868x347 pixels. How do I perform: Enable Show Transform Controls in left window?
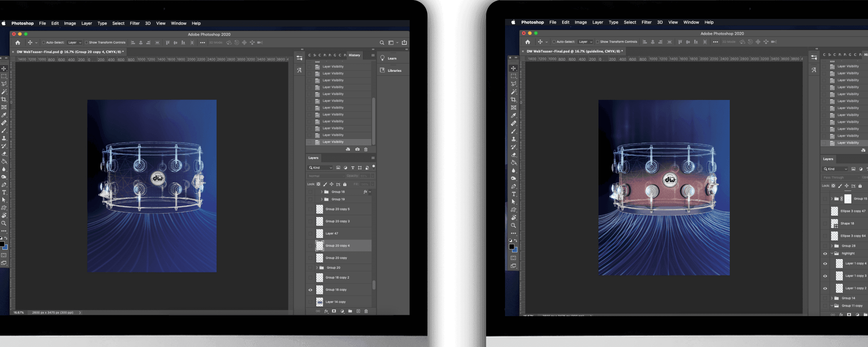(x=86, y=42)
